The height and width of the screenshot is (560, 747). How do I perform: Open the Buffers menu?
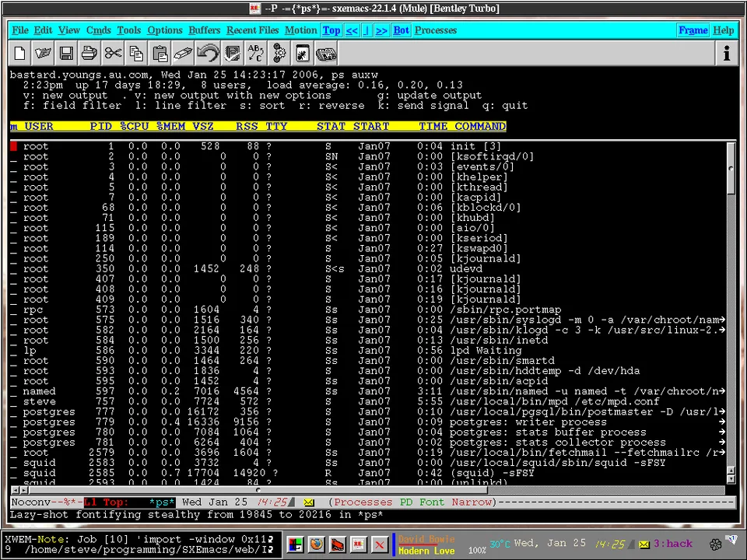coord(205,30)
